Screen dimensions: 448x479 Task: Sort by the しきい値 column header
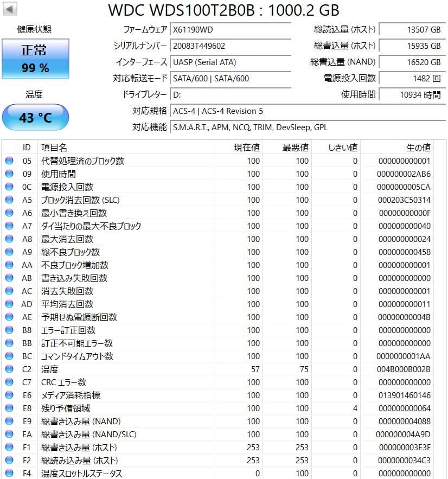click(x=336, y=148)
